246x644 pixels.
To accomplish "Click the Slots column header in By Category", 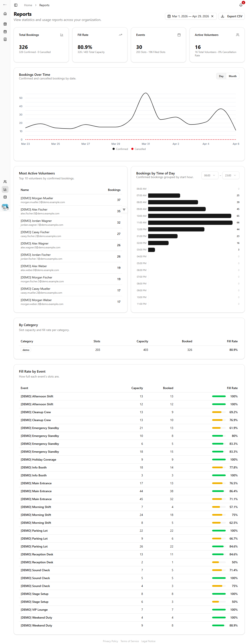I will (97, 341).
